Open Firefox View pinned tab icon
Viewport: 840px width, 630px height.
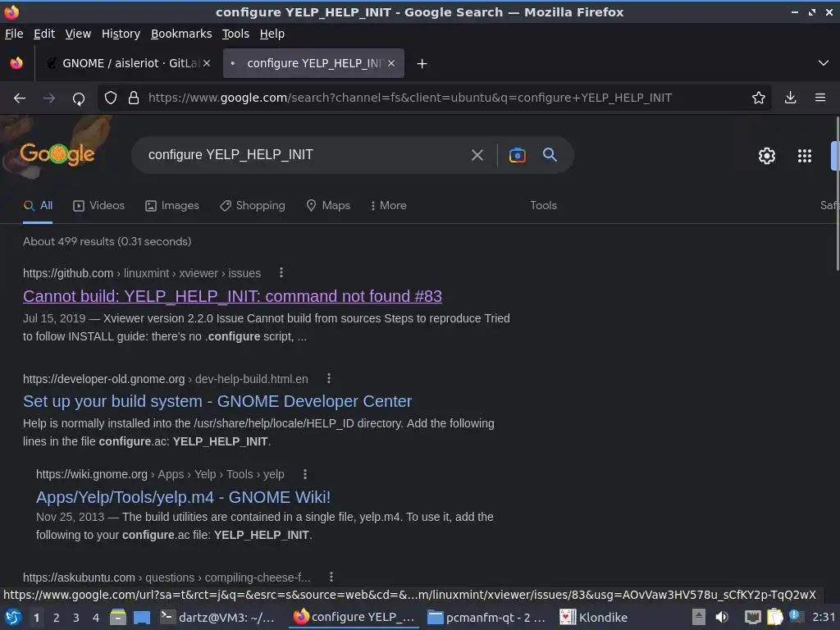16,63
